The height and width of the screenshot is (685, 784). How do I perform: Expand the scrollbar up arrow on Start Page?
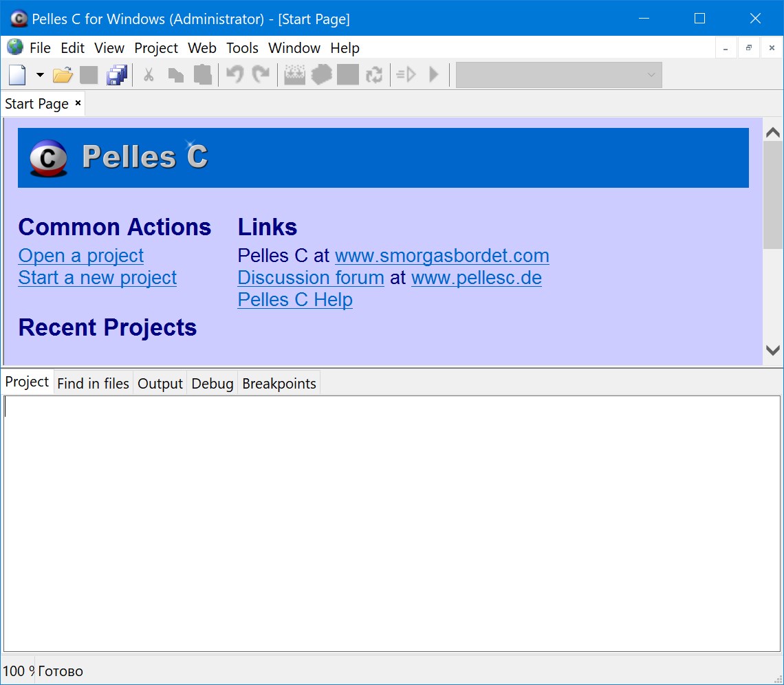tap(772, 131)
